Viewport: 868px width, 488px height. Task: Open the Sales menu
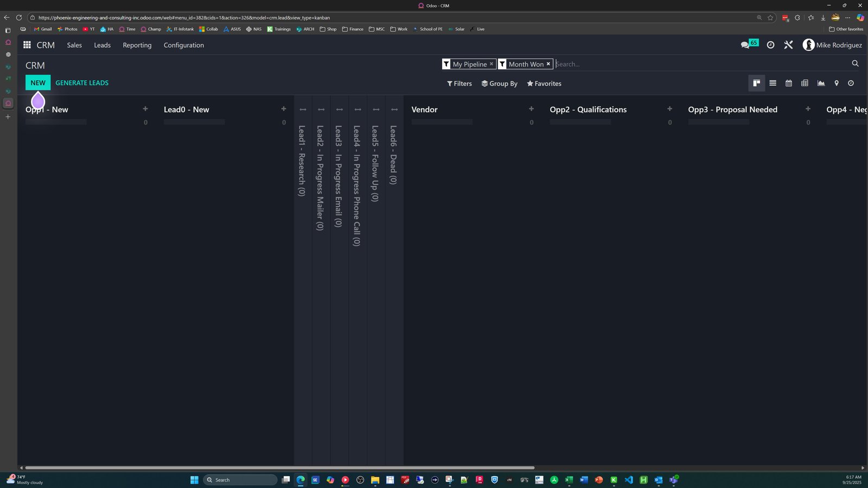(74, 45)
